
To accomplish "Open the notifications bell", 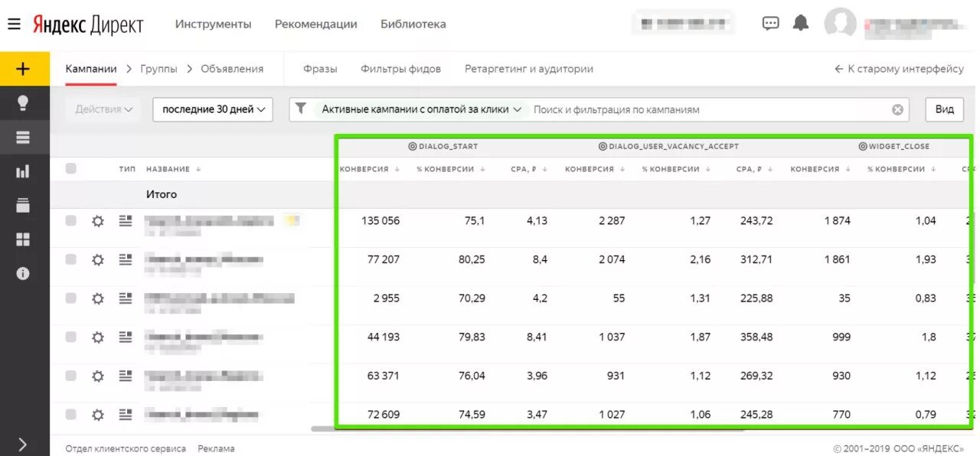I will [x=801, y=23].
